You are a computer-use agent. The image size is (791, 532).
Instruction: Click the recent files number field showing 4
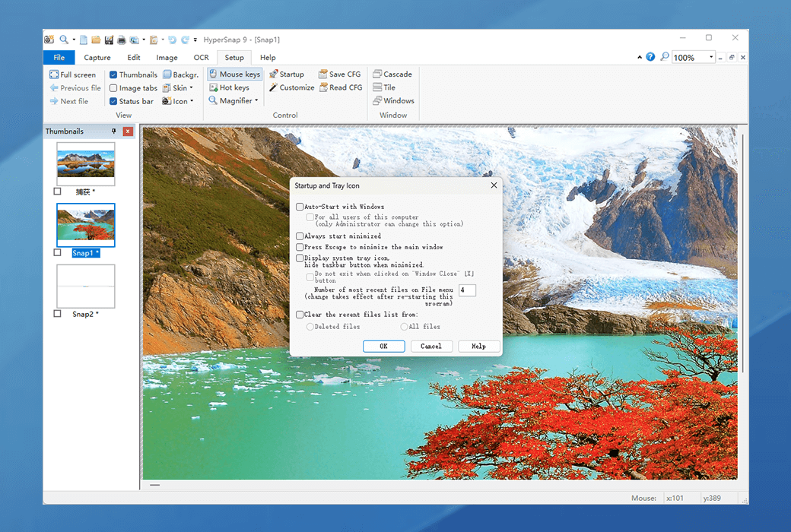click(x=467, y=290)
